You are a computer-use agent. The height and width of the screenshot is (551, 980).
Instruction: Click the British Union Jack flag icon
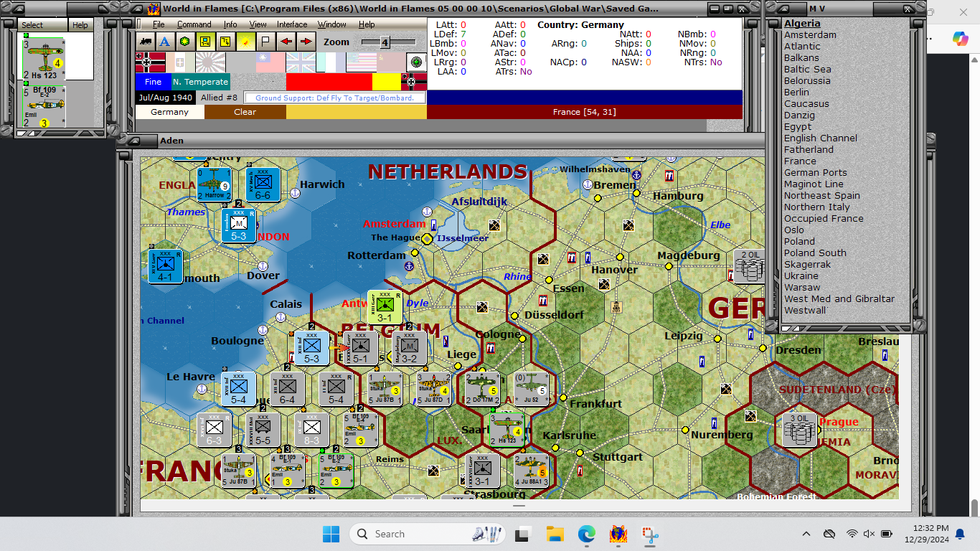300,62
